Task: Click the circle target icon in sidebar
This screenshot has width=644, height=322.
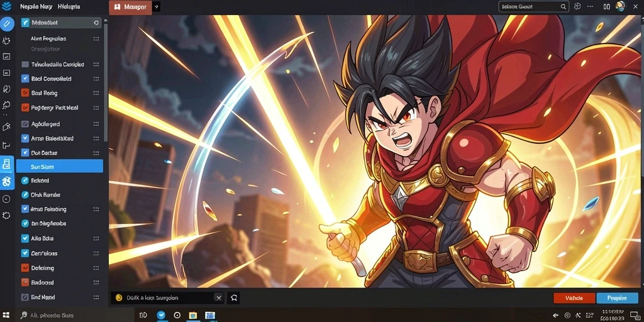Action: point(6,199)
